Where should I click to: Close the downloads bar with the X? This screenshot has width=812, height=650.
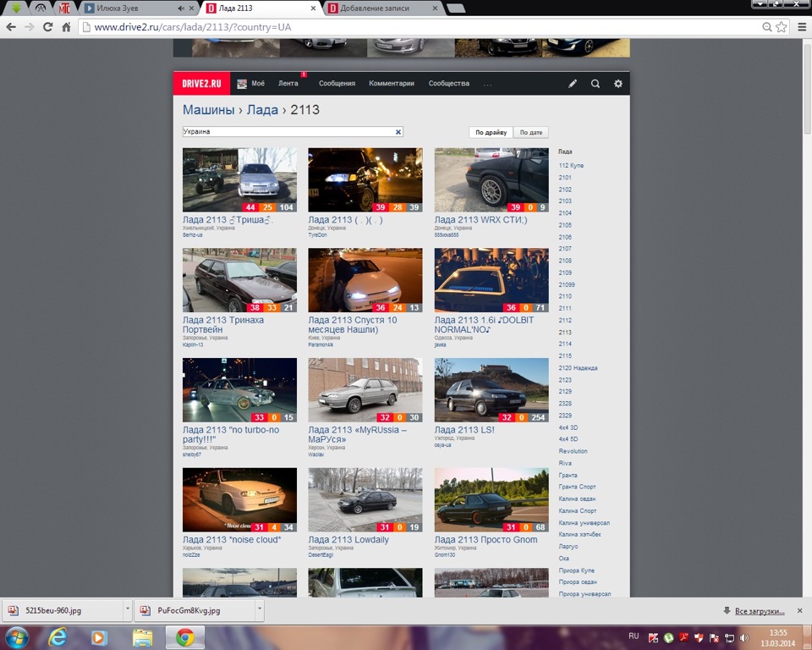point(799,610)
